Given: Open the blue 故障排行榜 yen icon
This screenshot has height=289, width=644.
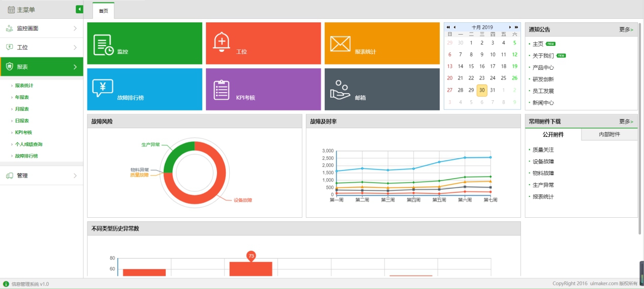Looking at the screenshot, I should [x=103, y=89].
